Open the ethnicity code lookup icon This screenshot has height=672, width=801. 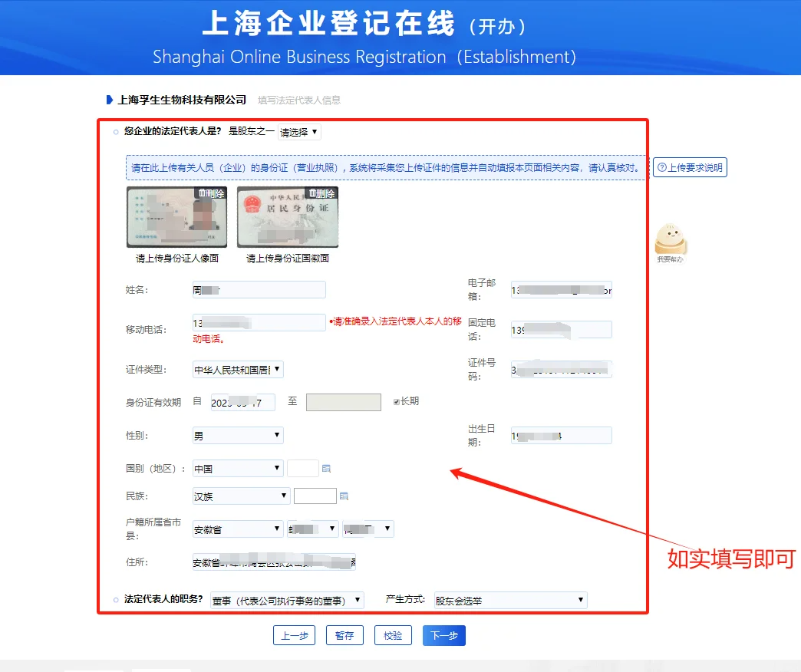[x=344, y=496]
